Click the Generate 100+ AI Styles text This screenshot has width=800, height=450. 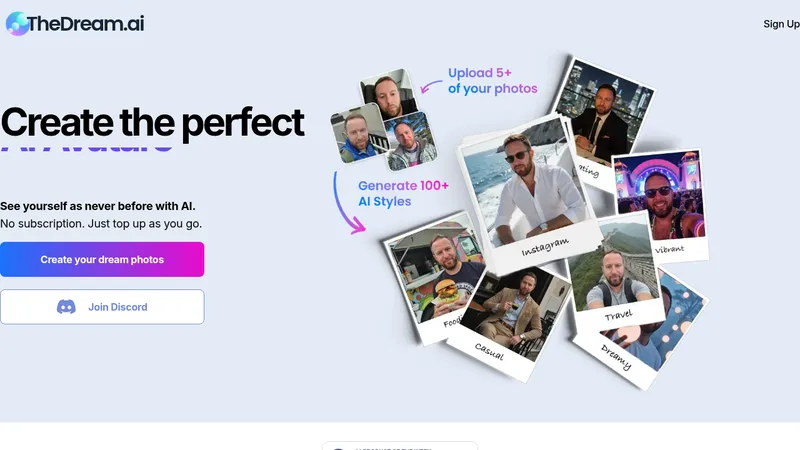coord(403,193)
